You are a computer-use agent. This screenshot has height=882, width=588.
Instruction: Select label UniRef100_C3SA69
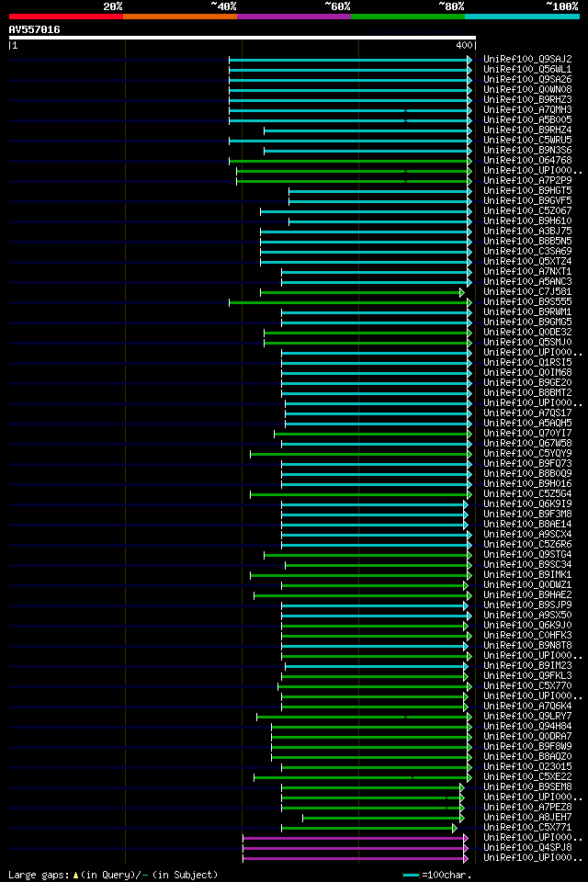[527, 252]
